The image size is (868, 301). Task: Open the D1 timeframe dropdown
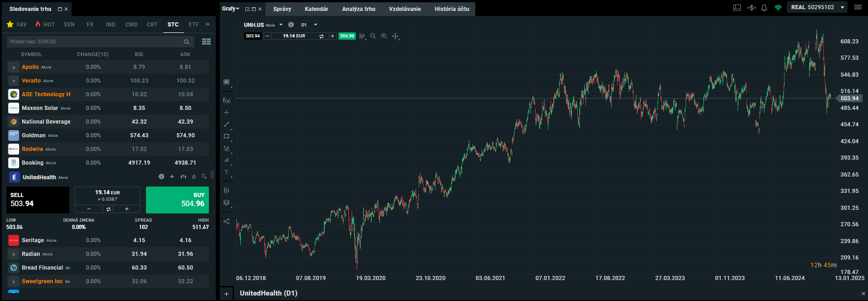[x=309, y=25]
